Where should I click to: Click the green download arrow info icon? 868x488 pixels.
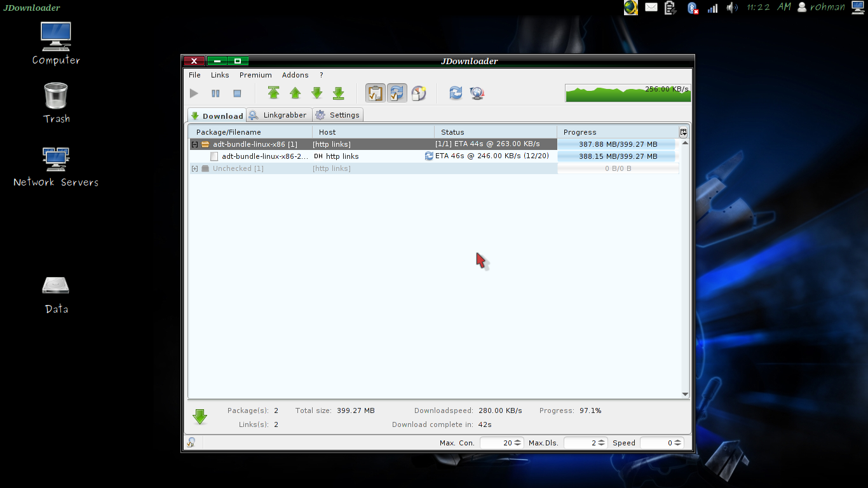click(200, 417)
